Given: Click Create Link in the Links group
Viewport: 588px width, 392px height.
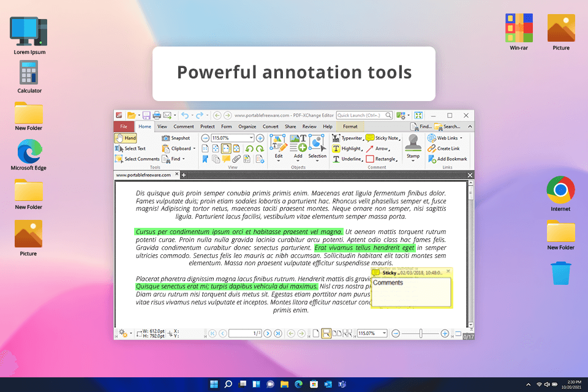Looking at the screenshot, I should click(x=443, y=149).
